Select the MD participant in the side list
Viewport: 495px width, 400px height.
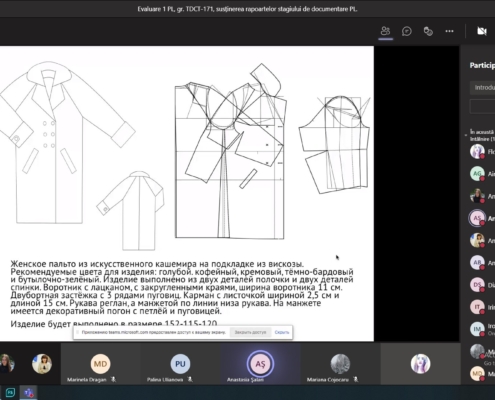(477, 374)
